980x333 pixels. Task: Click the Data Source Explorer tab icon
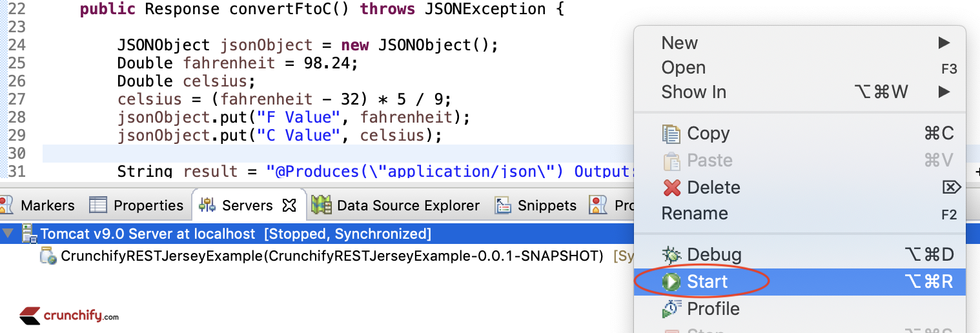pos(321,205)
